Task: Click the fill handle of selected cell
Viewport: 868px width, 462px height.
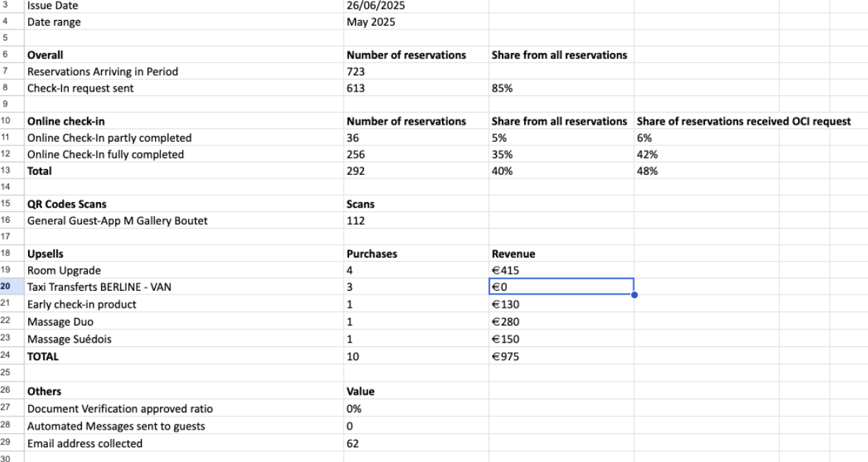Action: [x=634, y=295]
